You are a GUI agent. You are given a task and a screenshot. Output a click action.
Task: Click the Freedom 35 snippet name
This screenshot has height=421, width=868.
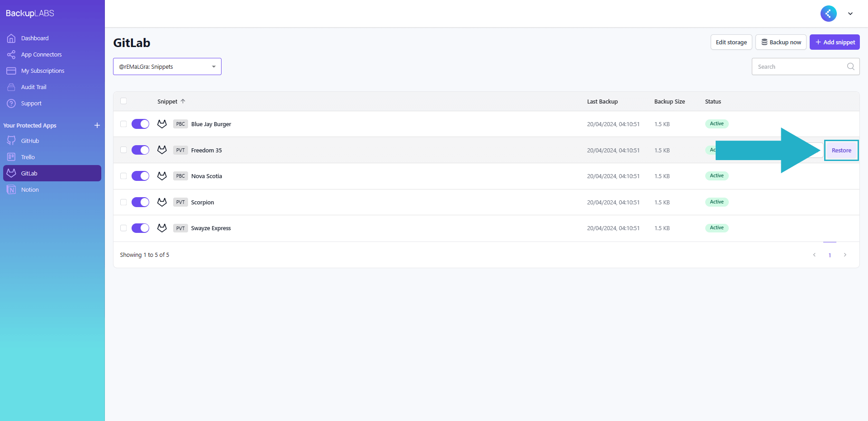coord(206,150)
